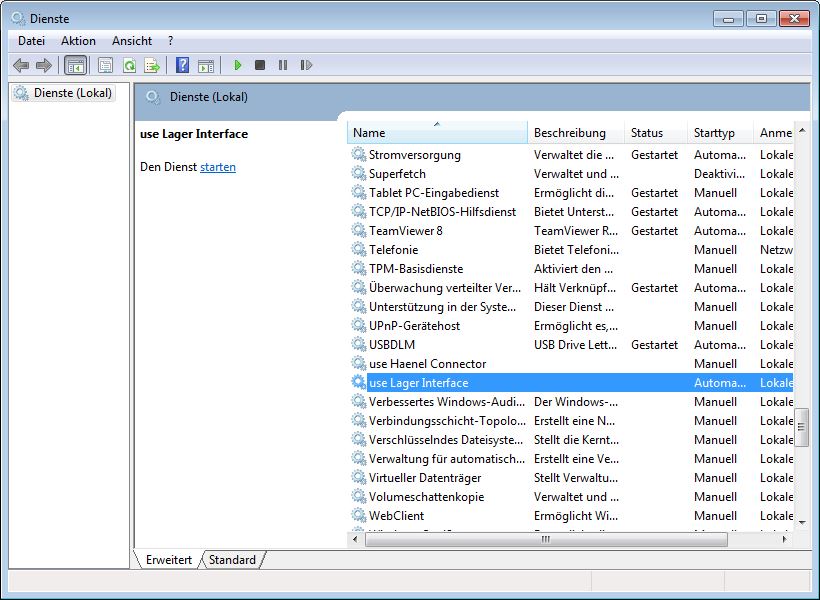
Task: Click gear icon of Telefonie service
Action: [358, 249]
